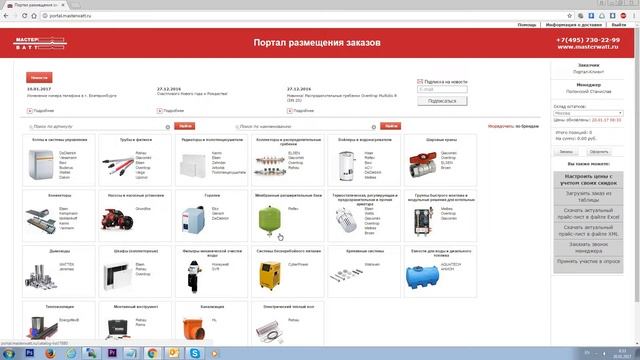Screen dimensions: 640x360
Task: Reload the page with the refresh icon
Action: pos(24,16)
